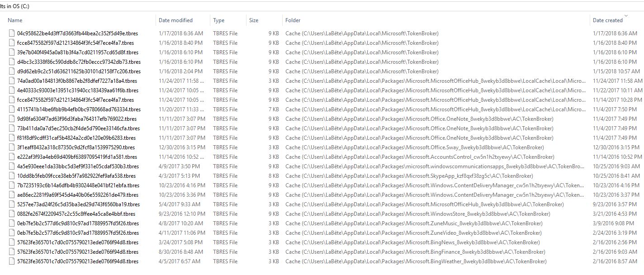
Task: Sort results by the Name column header
Action: pos(15,20)
